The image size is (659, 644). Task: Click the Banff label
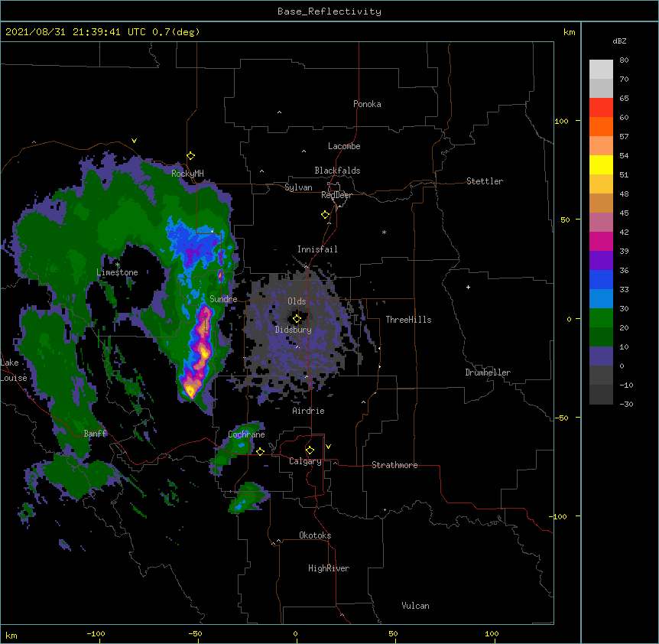(x=96, y=434)
